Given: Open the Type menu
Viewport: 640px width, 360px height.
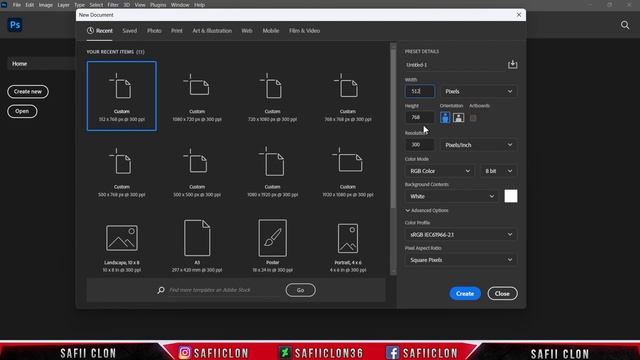Looking at the screenshot, I should tap(80, 5).
